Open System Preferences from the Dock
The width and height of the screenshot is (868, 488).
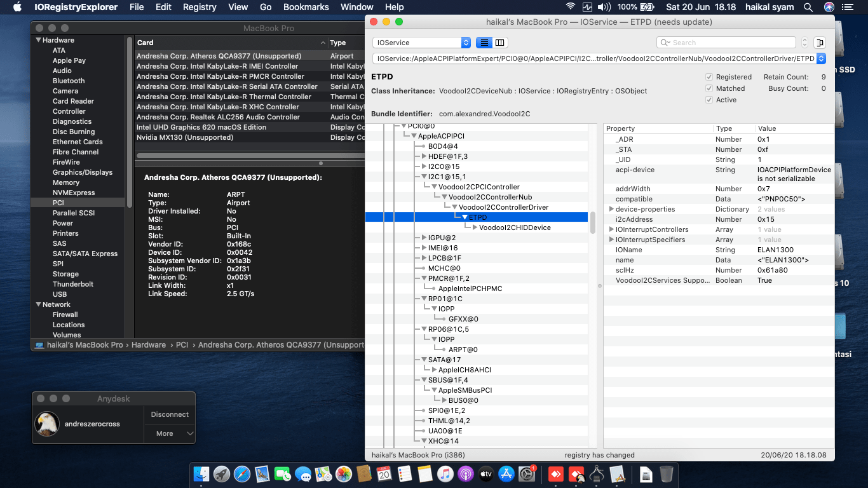(x=527, y=474)
